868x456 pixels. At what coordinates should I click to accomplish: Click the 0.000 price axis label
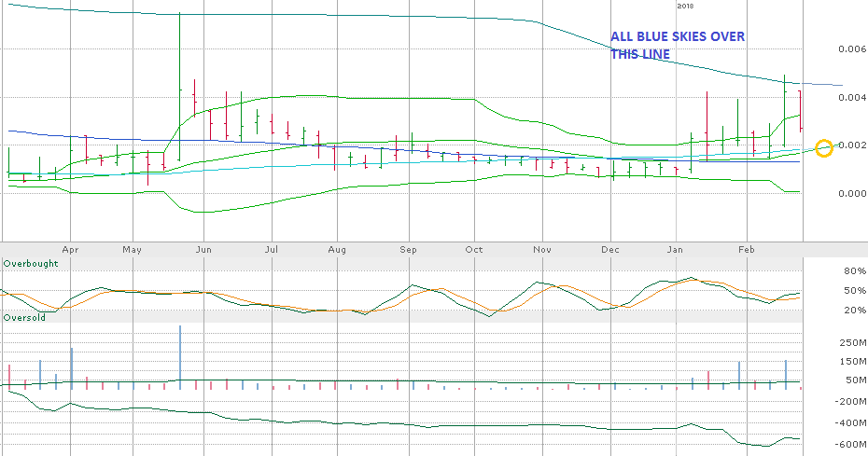[x=850, y=194]
